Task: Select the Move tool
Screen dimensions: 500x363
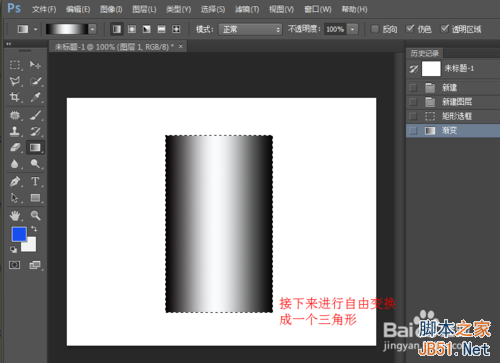Action: click(35, 65)
